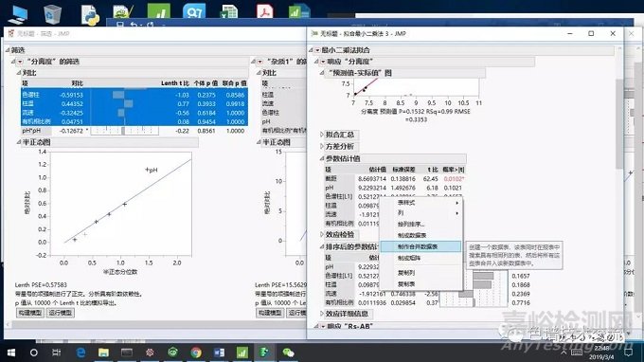Image resolution: width=644 pixels, height=362 pixels.
Task: Click the vertical scrollbar of Fit Least Squares window
Action: pos(619,123)
